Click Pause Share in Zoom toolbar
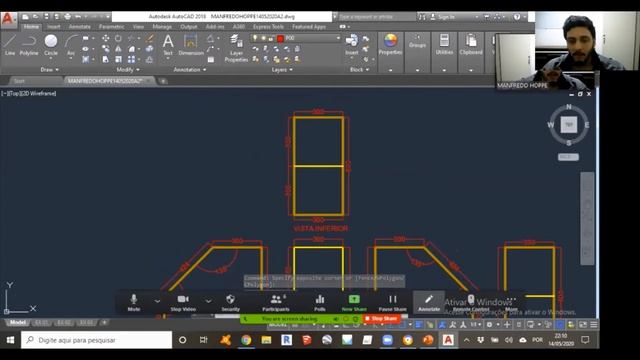640x360 pixels. (392, 302)
